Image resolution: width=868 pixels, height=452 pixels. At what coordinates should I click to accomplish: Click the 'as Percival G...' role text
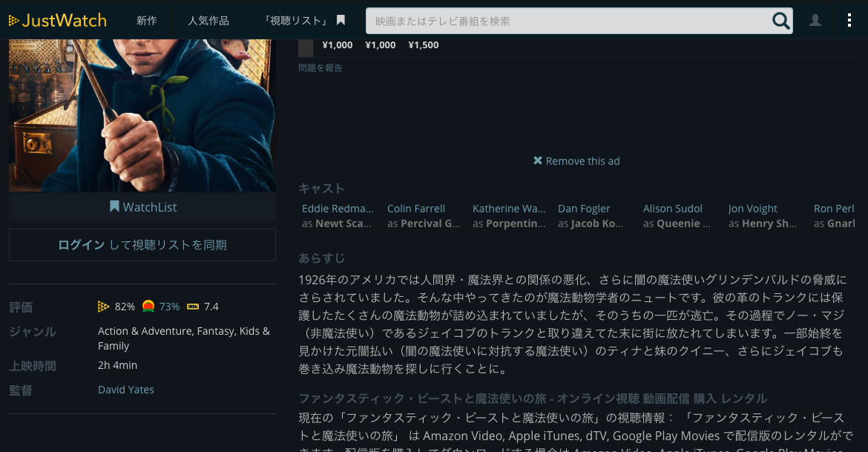point(424,223)
